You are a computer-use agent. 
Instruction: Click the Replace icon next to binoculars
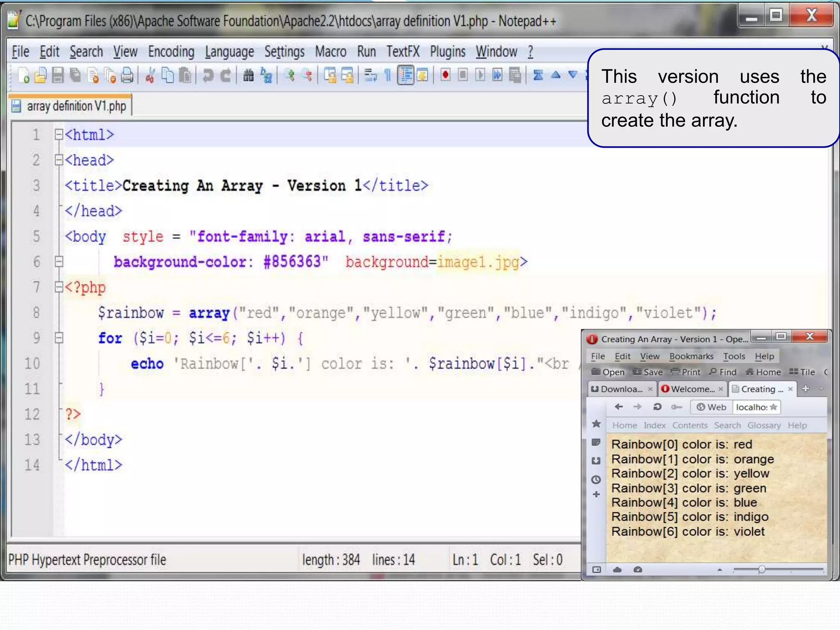pyautogui.click(x=266, y=76)
